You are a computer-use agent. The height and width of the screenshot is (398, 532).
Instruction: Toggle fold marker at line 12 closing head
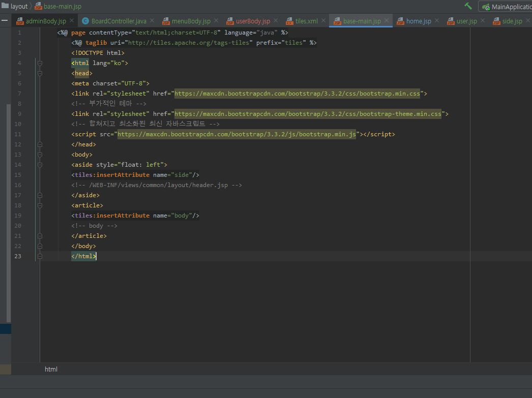click(40, 144)
